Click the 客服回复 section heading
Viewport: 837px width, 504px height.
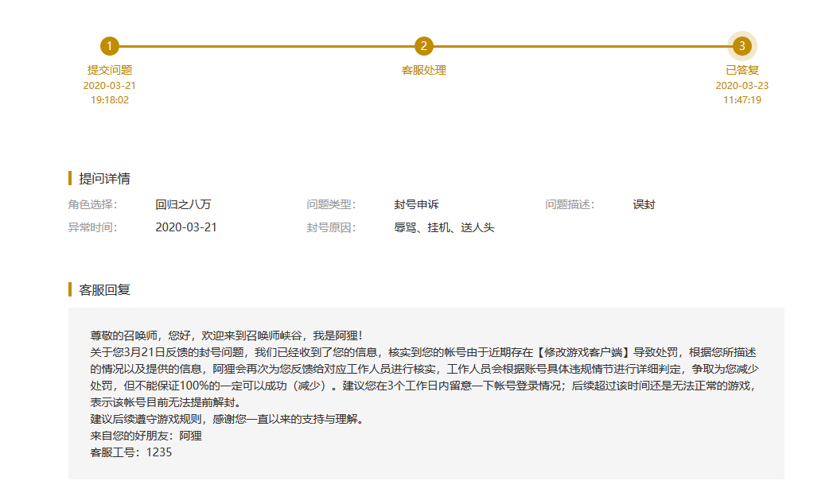pos(104,289)
